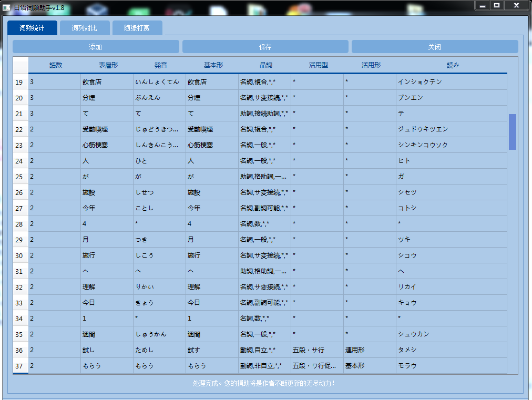Select row header number 25
This screenshot has width=532, height=400.
(21, 177)
